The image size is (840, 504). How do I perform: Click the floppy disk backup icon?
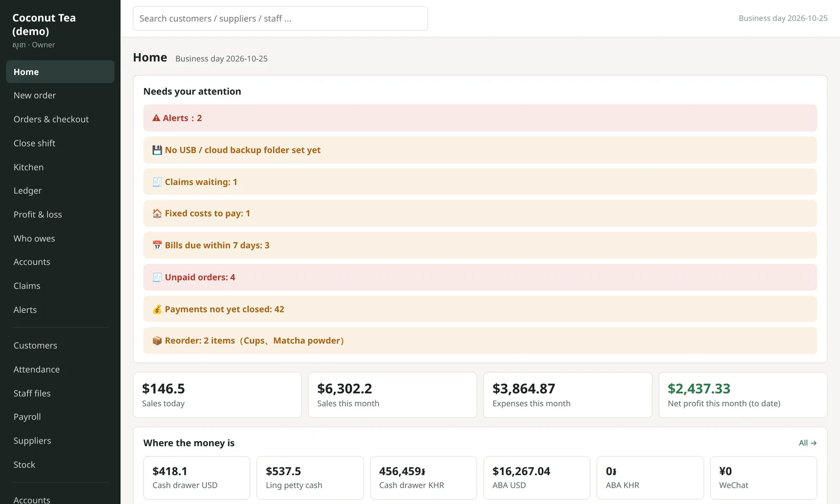(x=157, y=150)
